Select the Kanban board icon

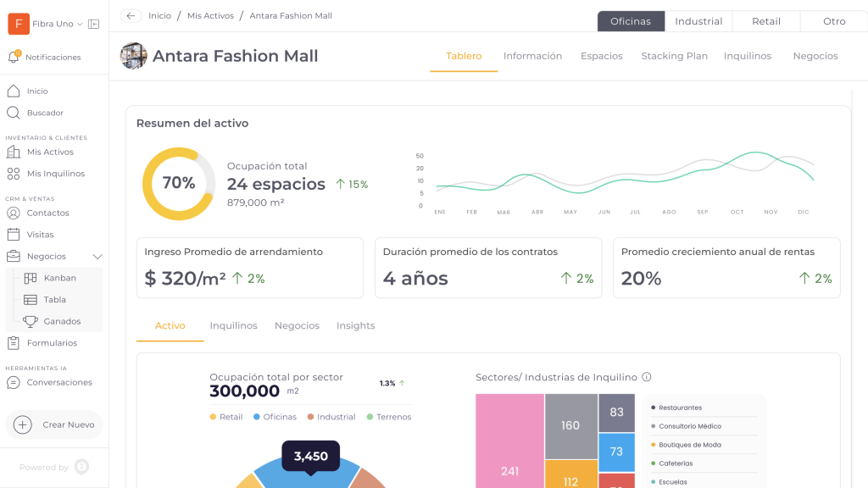[31, 278]
